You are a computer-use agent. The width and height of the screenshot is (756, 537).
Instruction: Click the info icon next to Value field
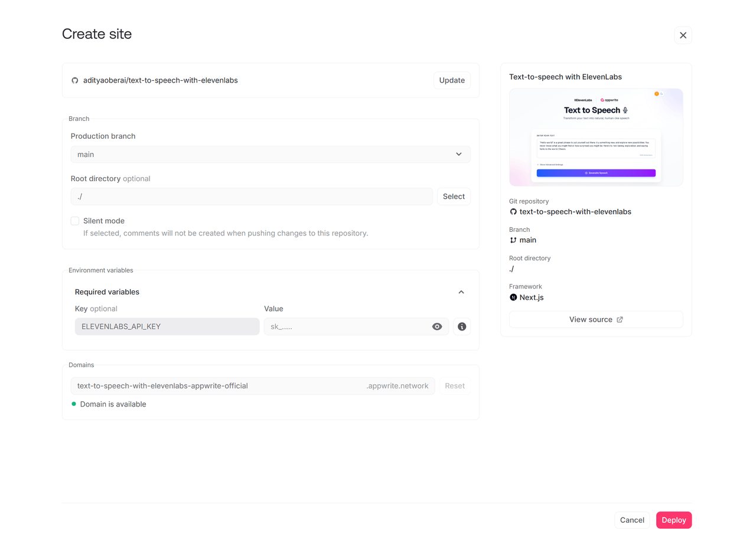tap(462, 326)
